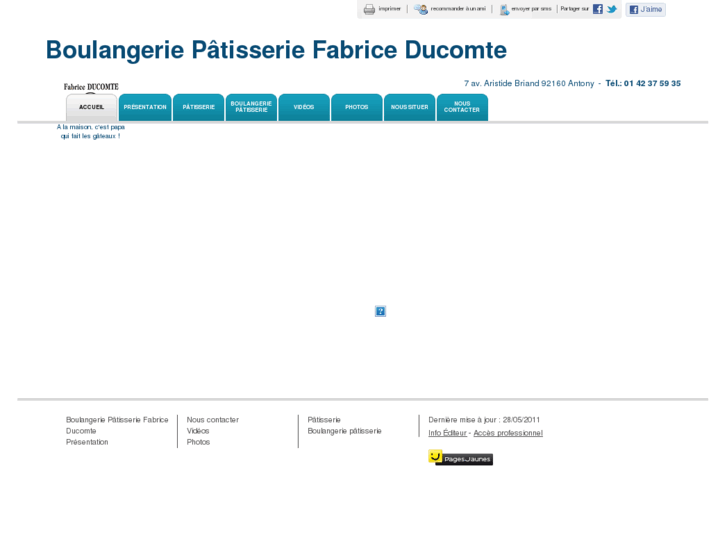Image resolution: width=727 pixels, height=545 pixels.
Task: Click the telephone number 01 42 37 59 35
Action: (x=652, y=83)
